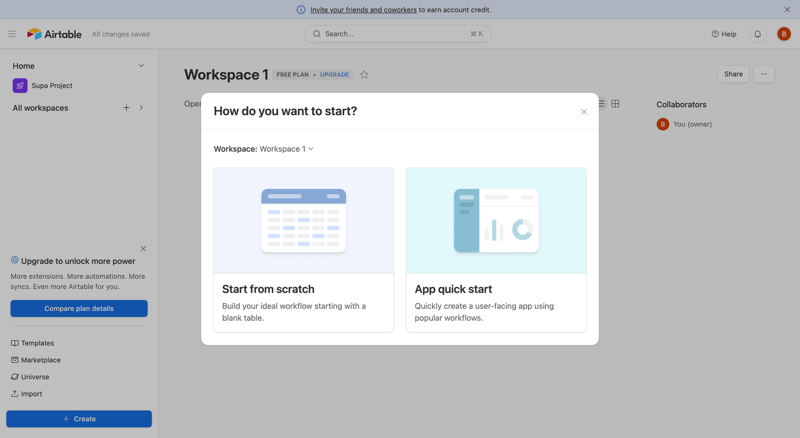
Task: Open the workspace more options ellipsis
Action: 764,74
